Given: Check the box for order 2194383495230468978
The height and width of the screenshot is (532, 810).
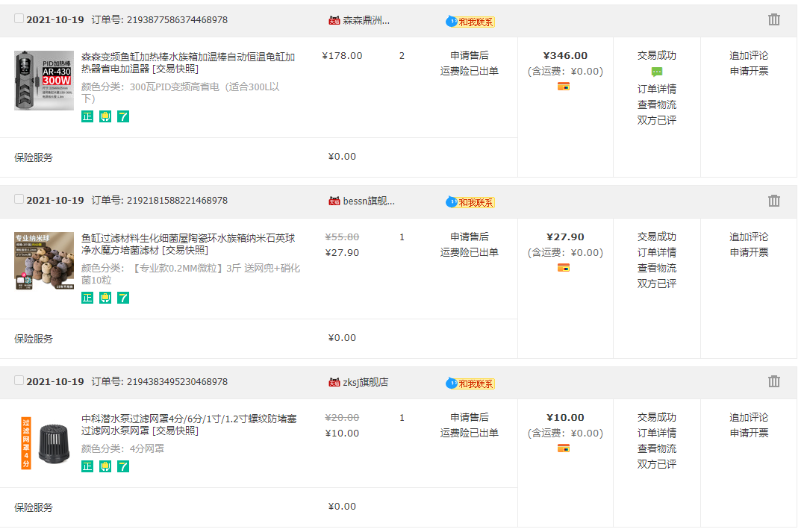Looking at the screenshot, I should tap(19, 381).
